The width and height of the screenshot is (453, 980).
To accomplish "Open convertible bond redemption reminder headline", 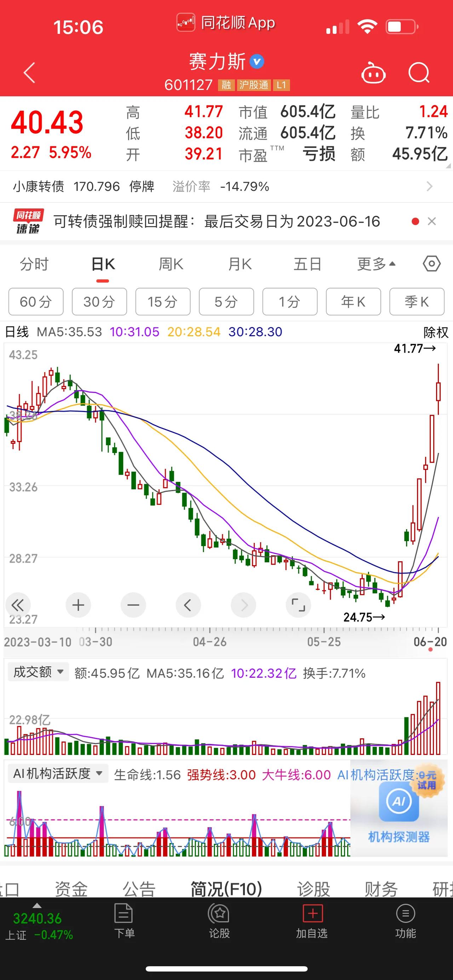I will [x=217, y=222].
